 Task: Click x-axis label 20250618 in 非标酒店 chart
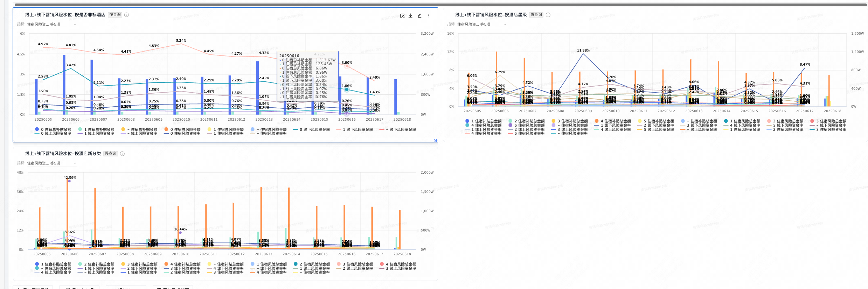tap(402, 120)
